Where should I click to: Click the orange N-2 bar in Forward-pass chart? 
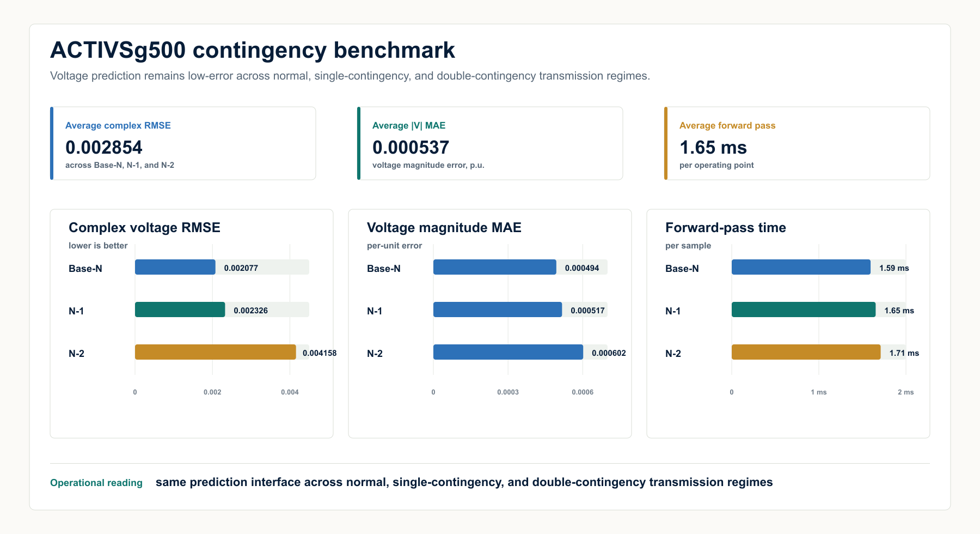[806, 352]
